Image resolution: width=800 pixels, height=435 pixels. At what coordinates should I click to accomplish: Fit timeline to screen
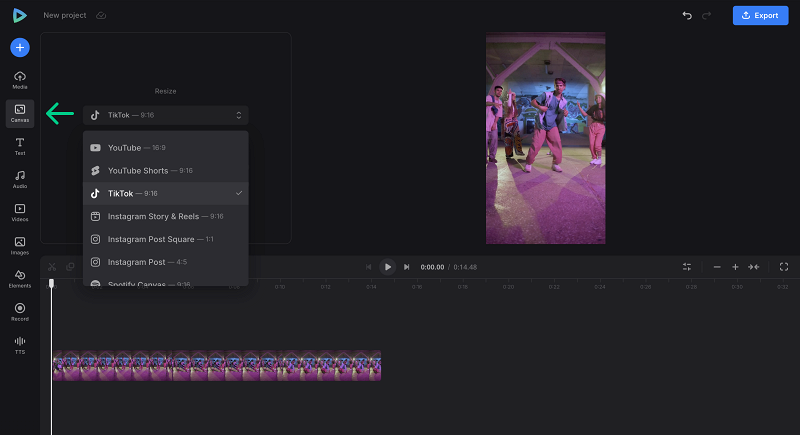(754, 267)
